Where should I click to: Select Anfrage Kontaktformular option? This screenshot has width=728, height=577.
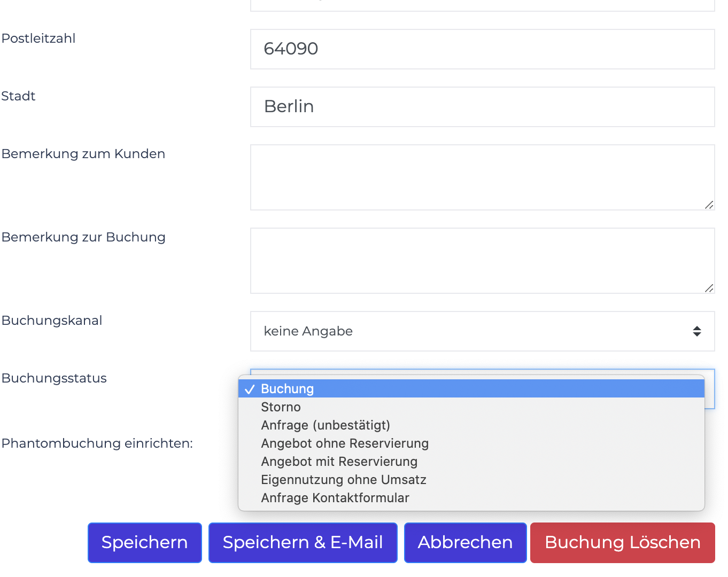coord(471,498)
